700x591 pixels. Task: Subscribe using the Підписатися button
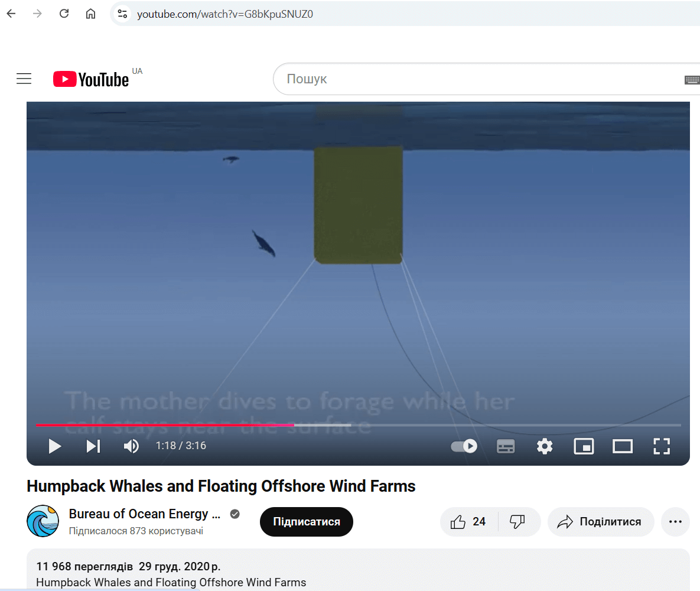307,522
